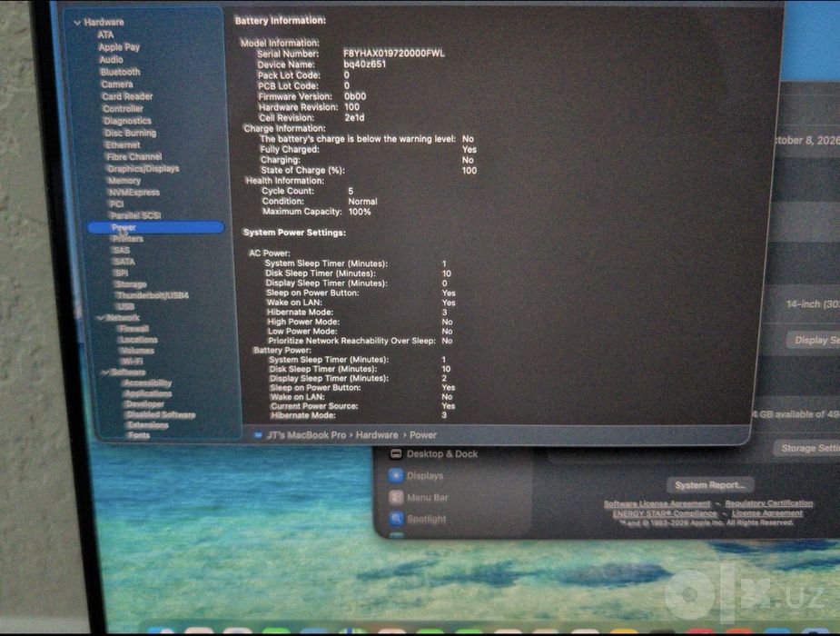Screen dimensions: 840x636
Task: Click Power in the path bar
Action: 423,435
